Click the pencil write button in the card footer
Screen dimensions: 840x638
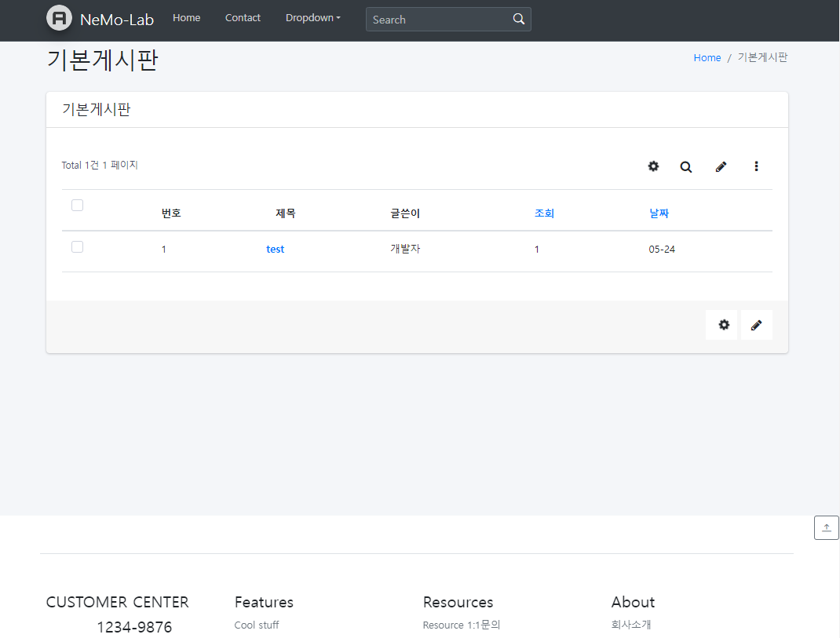coord(756,325)
